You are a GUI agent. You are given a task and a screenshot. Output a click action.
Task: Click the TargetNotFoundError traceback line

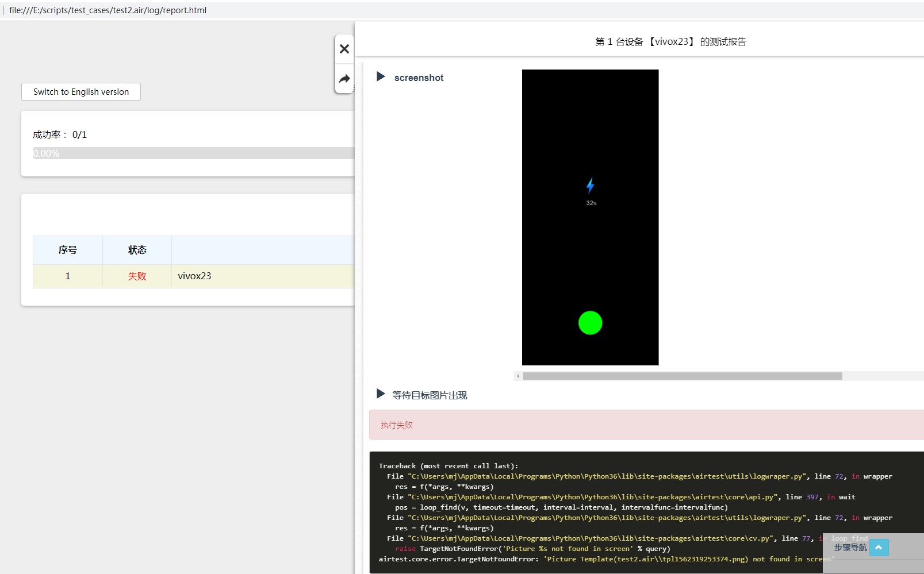click(606, 559)
